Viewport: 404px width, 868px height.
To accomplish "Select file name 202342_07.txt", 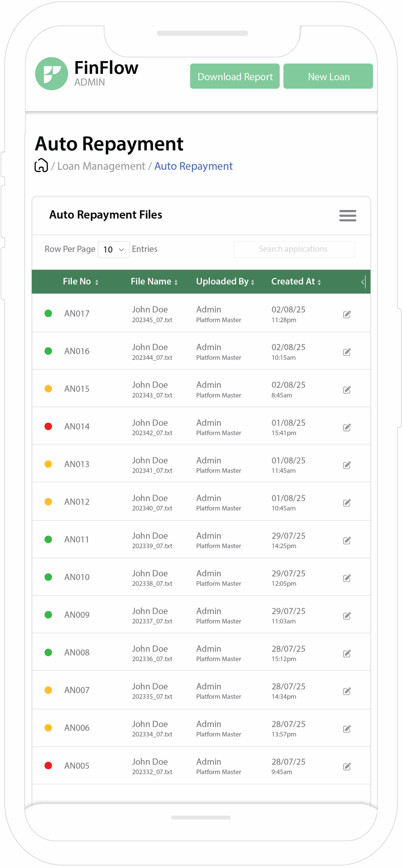I will tap(152, 433).
